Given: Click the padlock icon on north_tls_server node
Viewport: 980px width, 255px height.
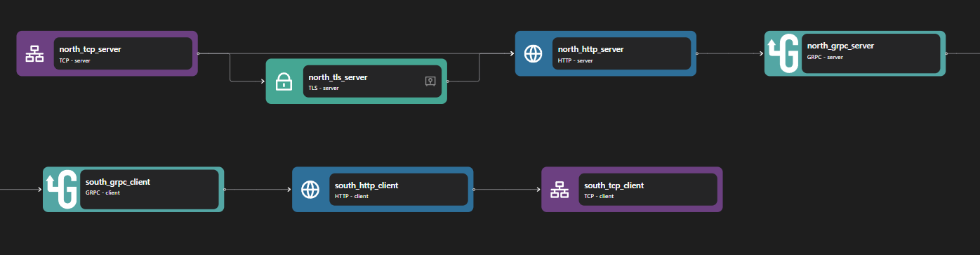Looking at the screenshot, I should [x=284, y=81].
